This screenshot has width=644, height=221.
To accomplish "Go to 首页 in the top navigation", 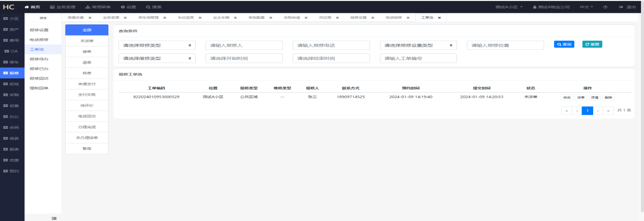I will pos(32,7).
